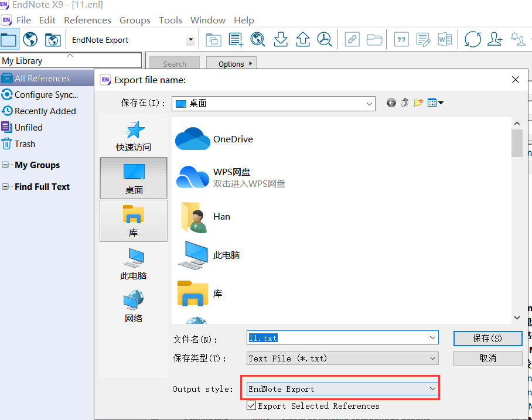
Task: Click the Activity Feed bell icon
Action: [518, 40]
